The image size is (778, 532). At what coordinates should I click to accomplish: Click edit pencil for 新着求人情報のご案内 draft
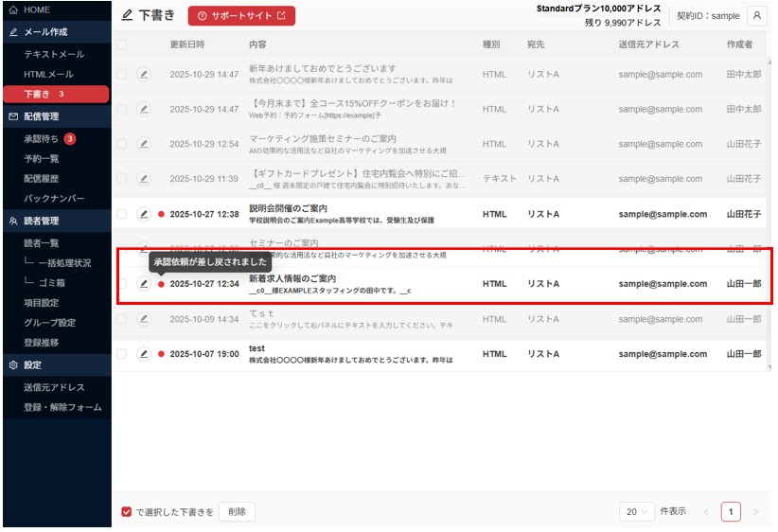pos(144,284)
